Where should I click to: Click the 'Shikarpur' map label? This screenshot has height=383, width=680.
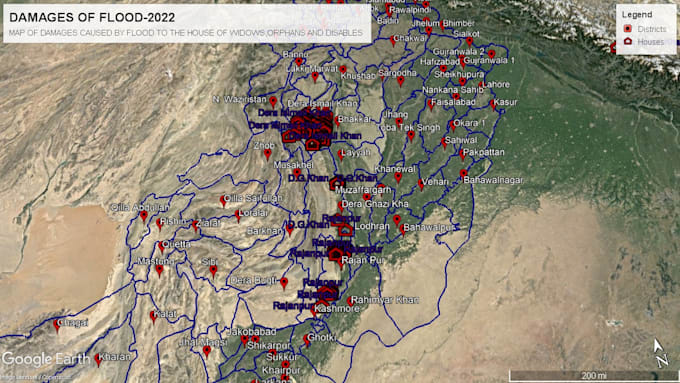270,345
